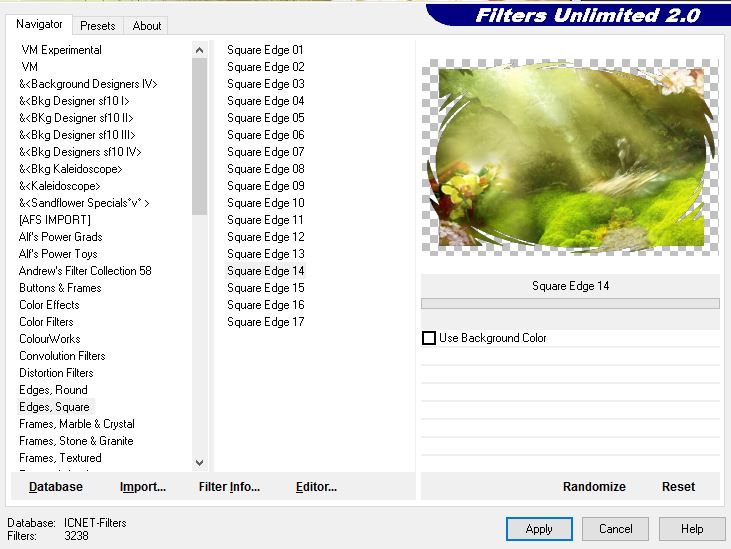Viewport: 731px width, 549px height.
Task: Switch to the Presets tab
Action: pyautogui.click(x=98, y=25)
